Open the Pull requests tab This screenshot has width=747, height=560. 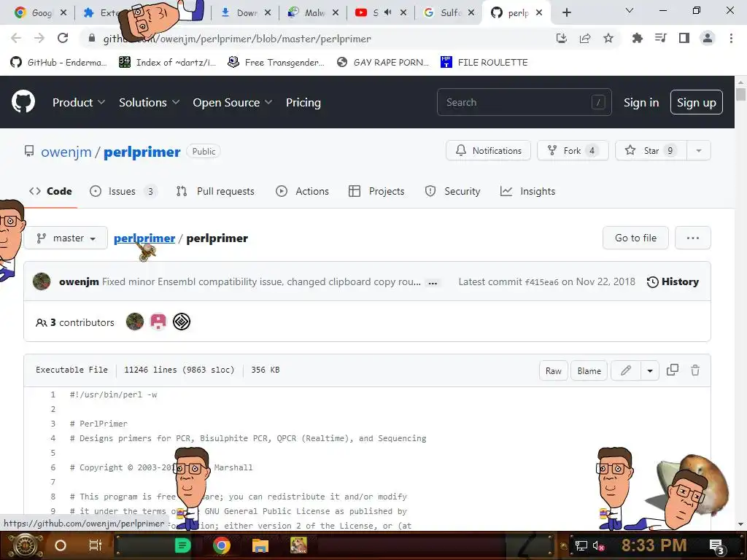[x=215, y=191]
